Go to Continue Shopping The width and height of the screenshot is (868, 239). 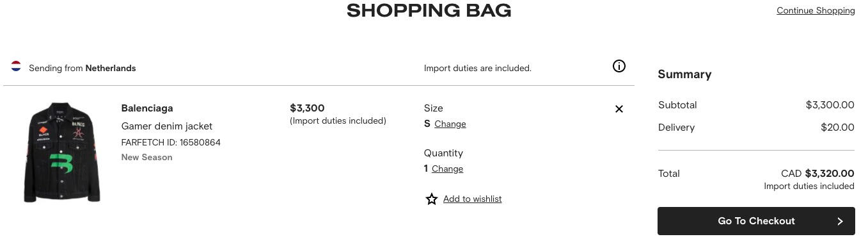pyautogui.click(x=816, y=10)
